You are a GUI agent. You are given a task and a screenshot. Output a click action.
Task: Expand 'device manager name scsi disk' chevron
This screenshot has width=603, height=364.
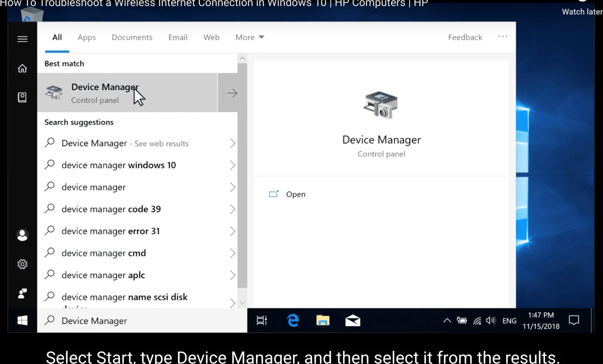point(232,303)
